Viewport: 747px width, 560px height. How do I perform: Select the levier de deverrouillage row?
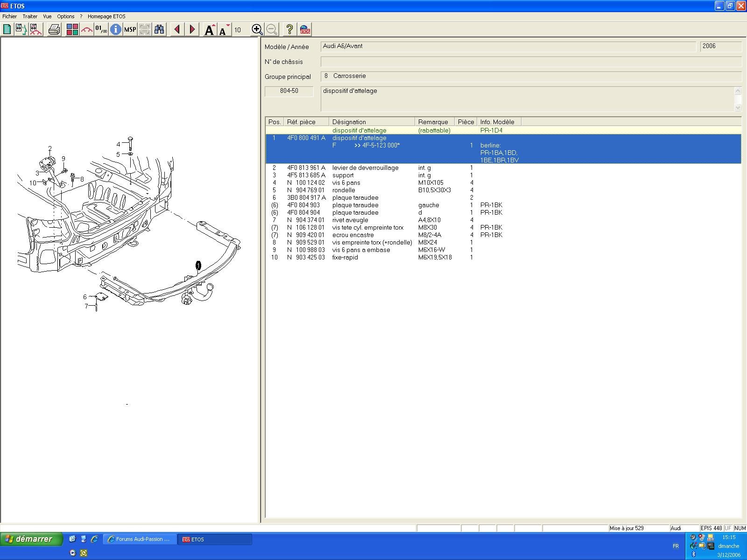[x=365, y=168]
